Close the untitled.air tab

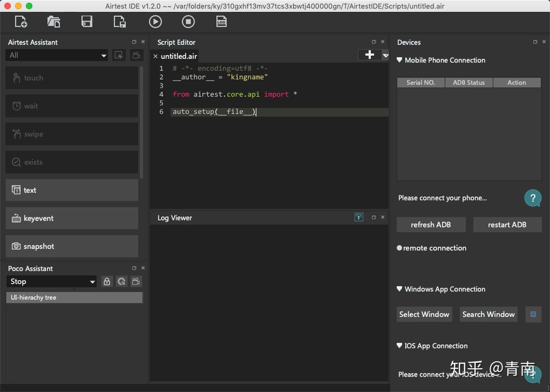point(155,56)
